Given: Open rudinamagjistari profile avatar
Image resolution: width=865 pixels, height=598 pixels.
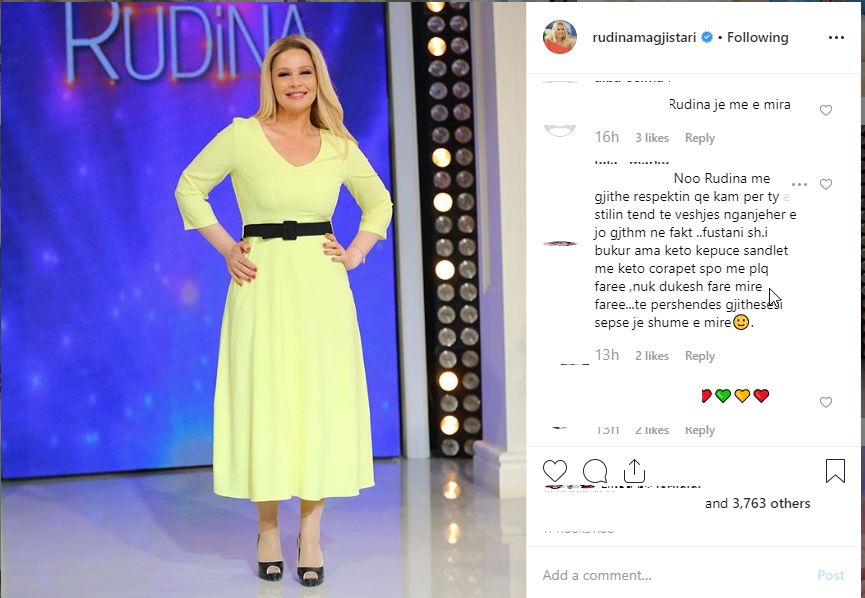Looking at the screenshot, I should pyautogui.click(x=560, y=38).
